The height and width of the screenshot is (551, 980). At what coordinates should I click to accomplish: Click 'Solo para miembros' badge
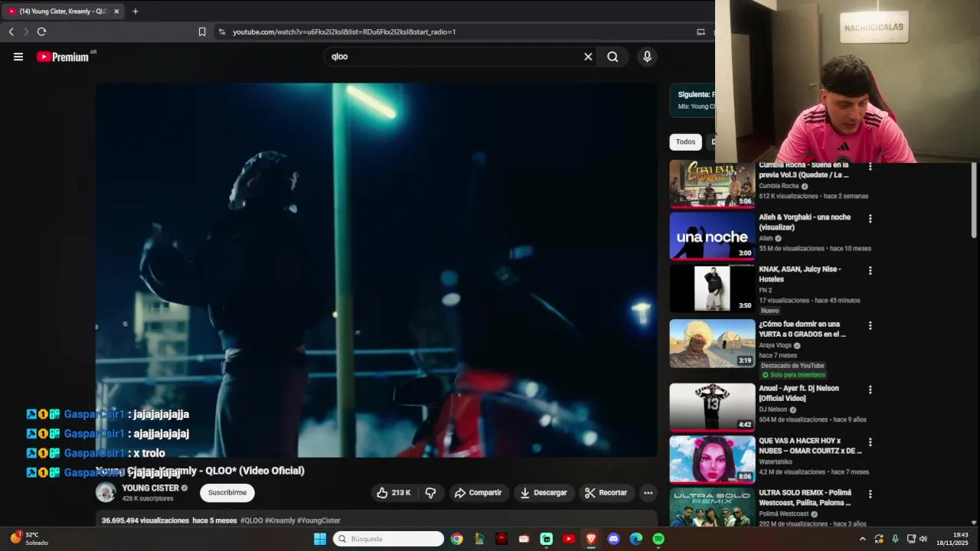coord(793,375)
